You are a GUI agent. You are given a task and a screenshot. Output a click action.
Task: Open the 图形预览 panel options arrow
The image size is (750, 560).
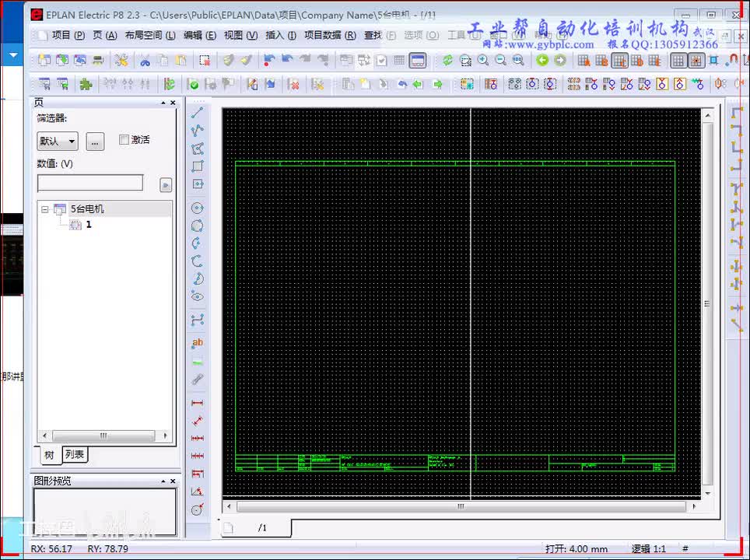(163, 481)
